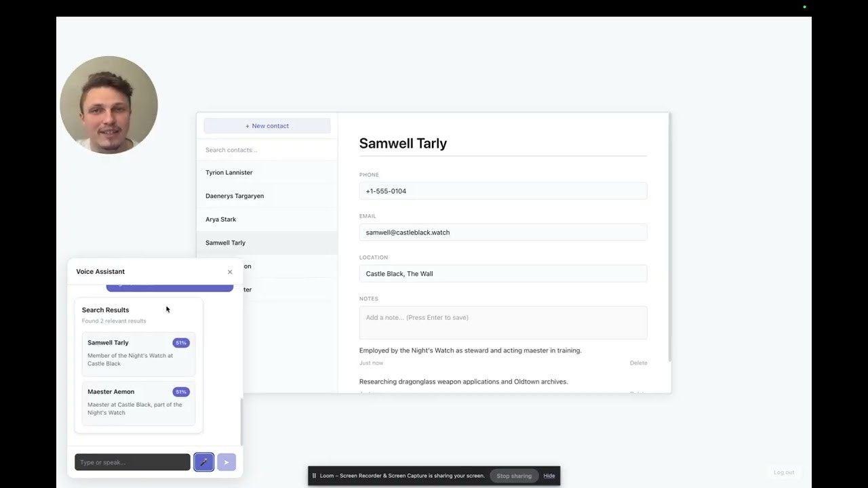Click the note 'Employed by the Night's Watch'

coord(471,351)
